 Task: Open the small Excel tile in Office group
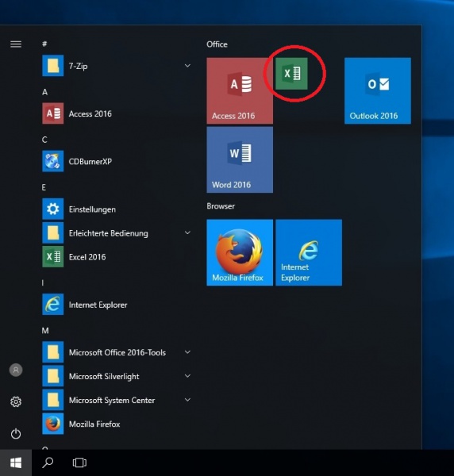pos(291,74)
